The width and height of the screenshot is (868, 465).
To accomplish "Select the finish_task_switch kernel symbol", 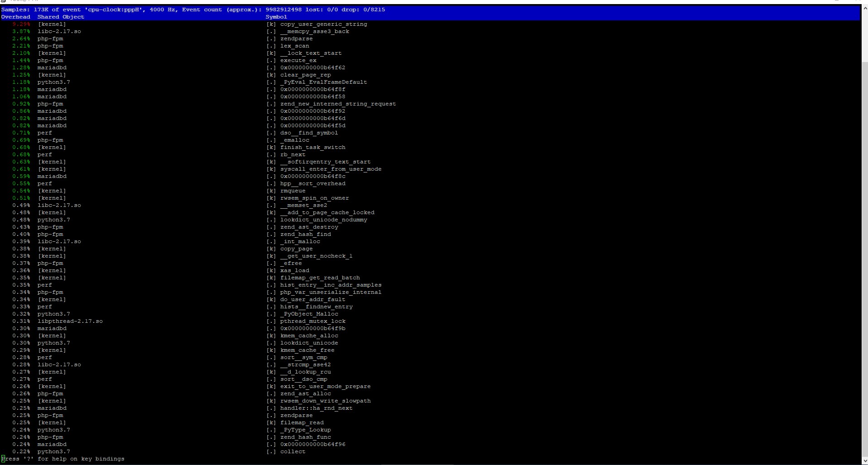I will [313, 147].
